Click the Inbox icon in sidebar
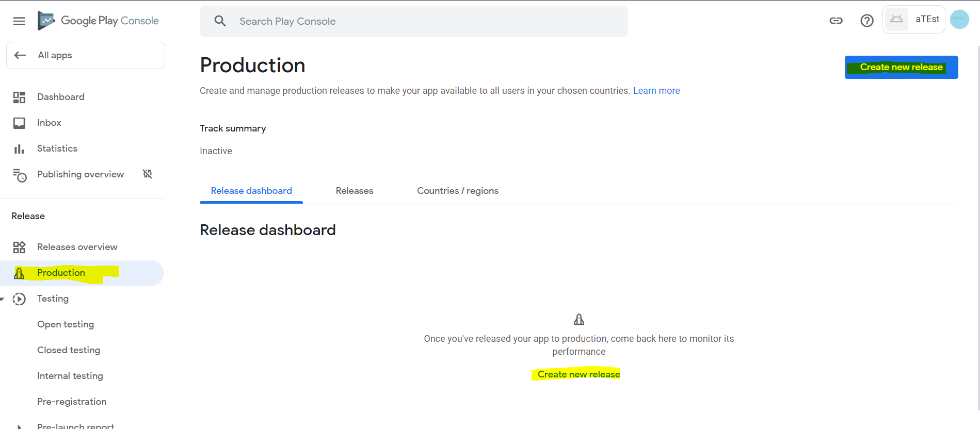Screen dimensions: 980x429 pyautogui.click(x=19, y=123)
